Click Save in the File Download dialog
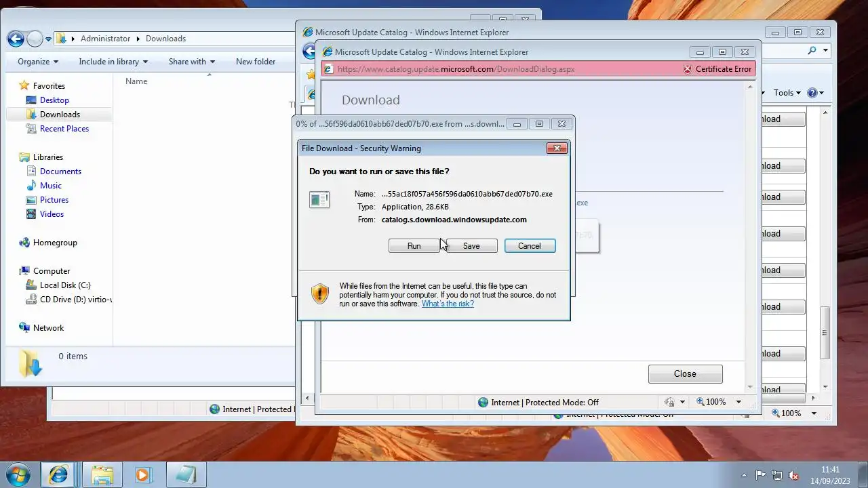Screen dimensions: 868x488 click(471, 246)
